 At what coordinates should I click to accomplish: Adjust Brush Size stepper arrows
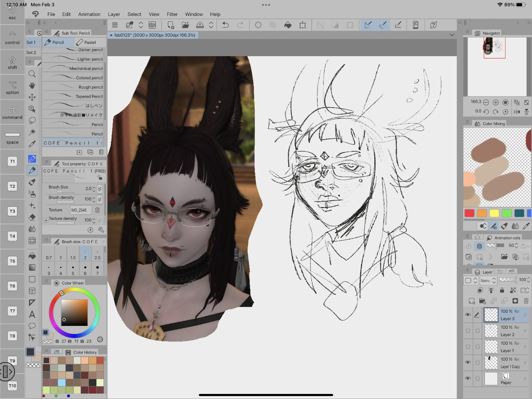tap(94, 189)
